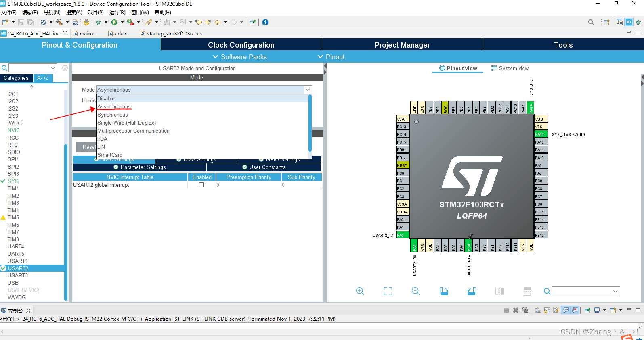Click the PC4 ADC1_IN14 pin on chip
The width and height of the screenshot is (644, 340).
469,246
